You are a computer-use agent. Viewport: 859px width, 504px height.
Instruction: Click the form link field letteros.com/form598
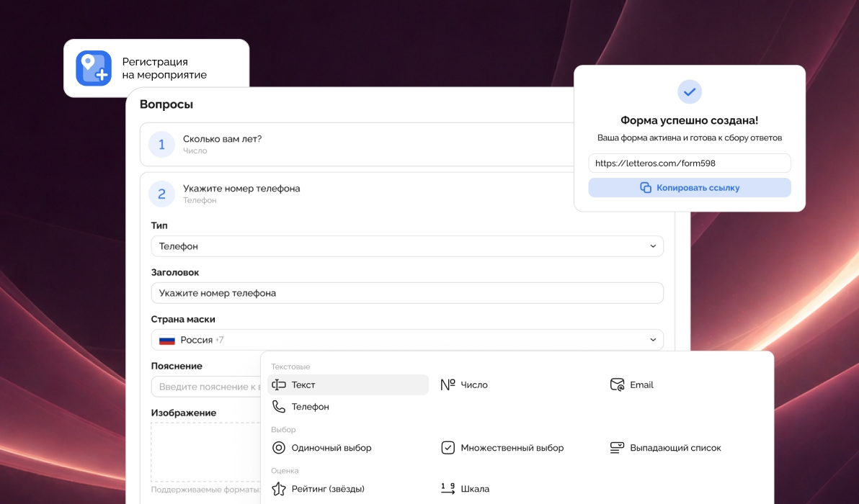point(689,163)
